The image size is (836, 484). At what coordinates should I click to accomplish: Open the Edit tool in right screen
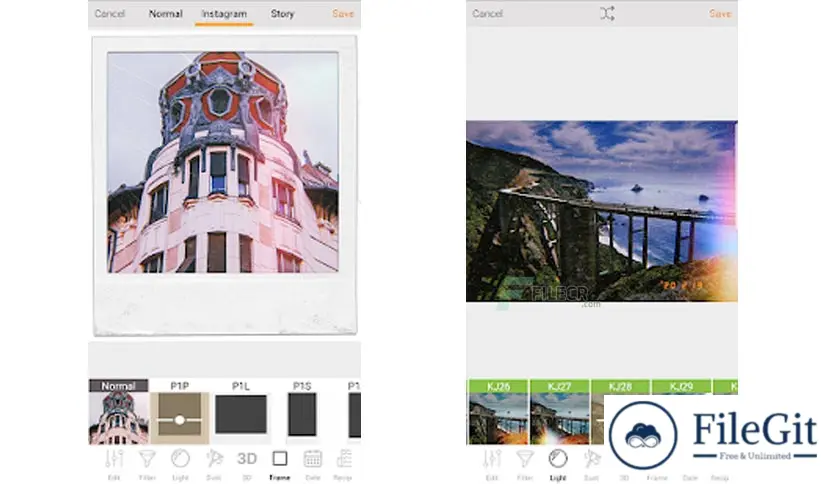492,464
